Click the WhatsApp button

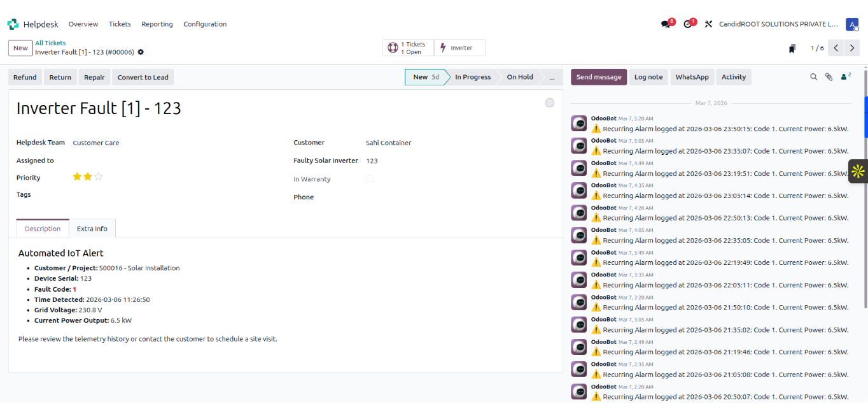click(692, 77)
